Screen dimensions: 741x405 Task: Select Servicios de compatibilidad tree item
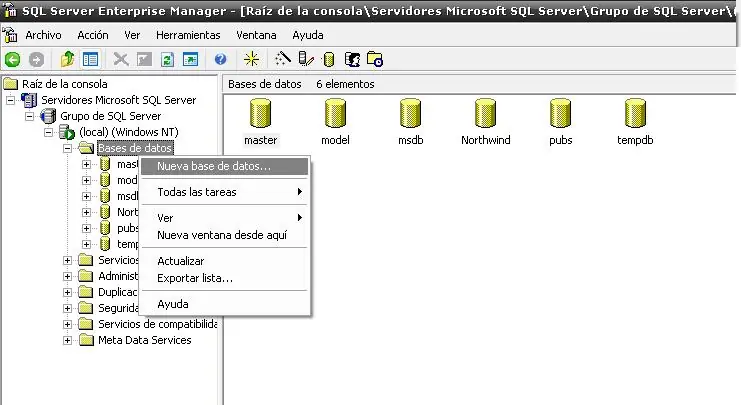tap(157, 324)
